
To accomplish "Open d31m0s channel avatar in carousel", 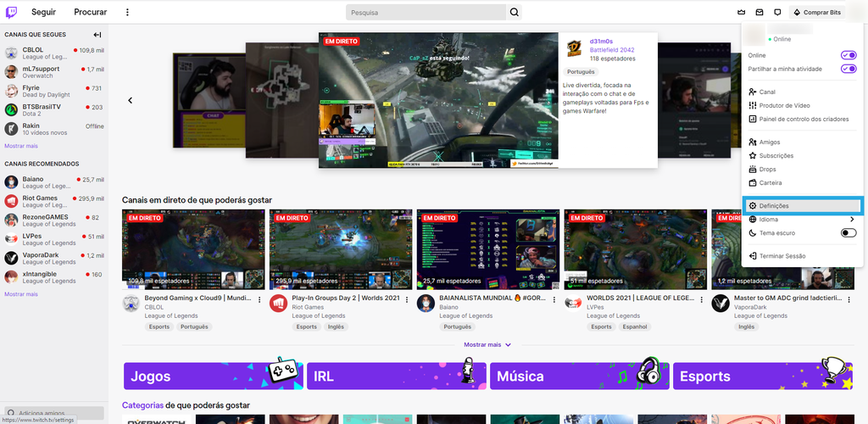I will pyautogui.click(x=574, y=49).
